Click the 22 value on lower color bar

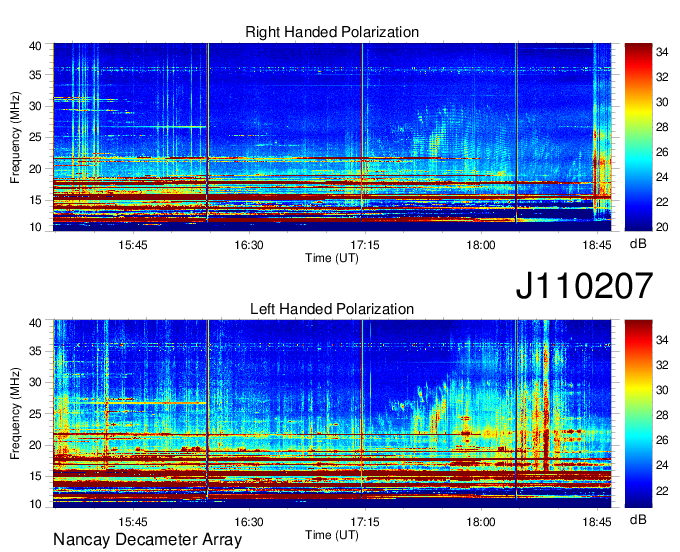tap(662, 490)
